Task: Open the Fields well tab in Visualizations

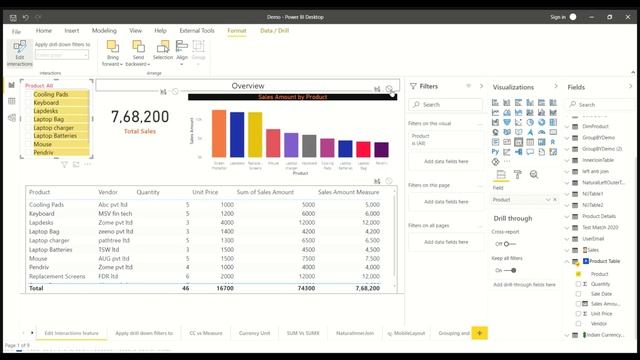Action: (x=501, y=175)
